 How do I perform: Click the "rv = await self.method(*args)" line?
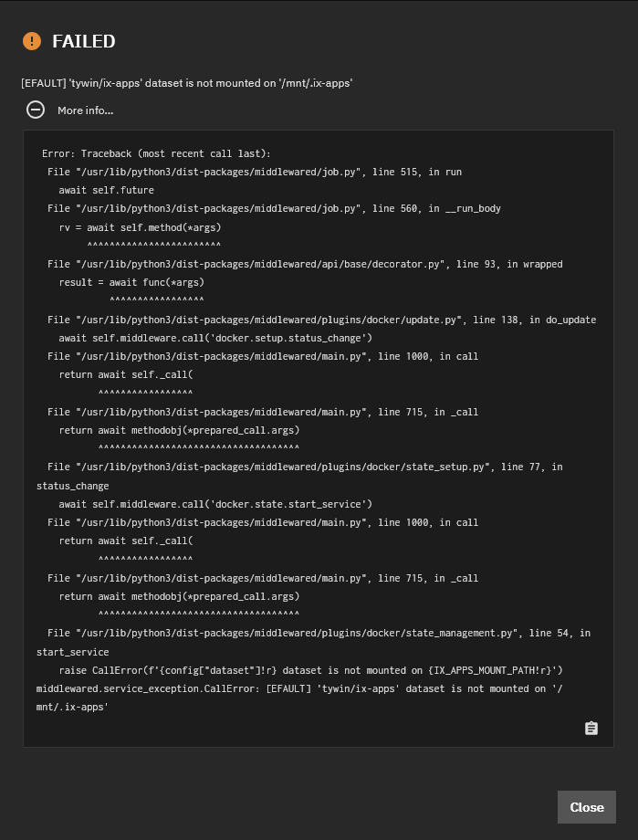140,227
